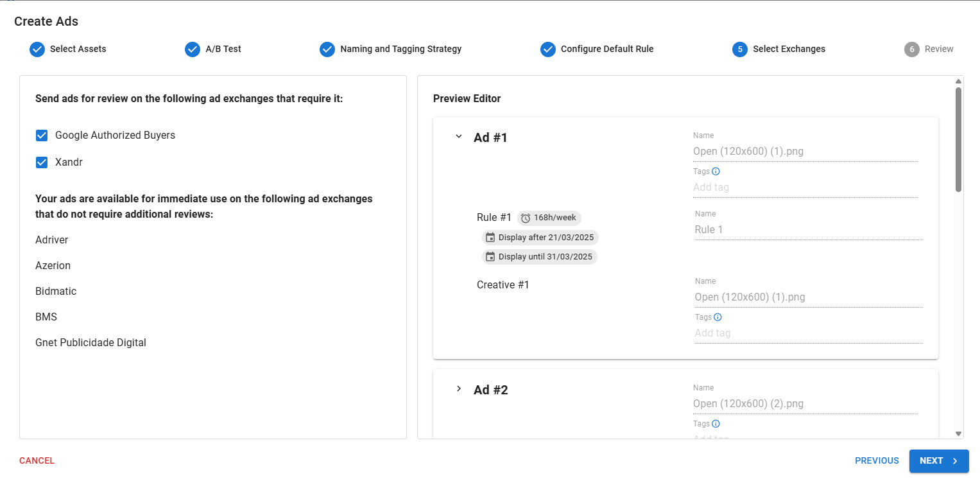Screen dimensions: 980x481
Task: Click the Naming and Tagging Strategy checkmark icon
Action: (327, 49)
